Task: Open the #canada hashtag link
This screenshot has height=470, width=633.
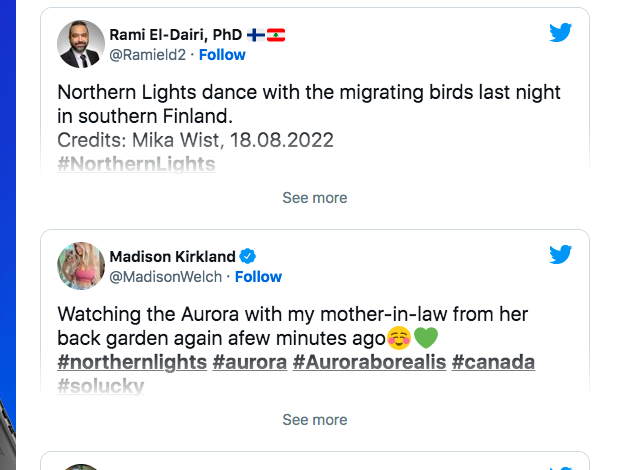Action: (x=493, y=362)
